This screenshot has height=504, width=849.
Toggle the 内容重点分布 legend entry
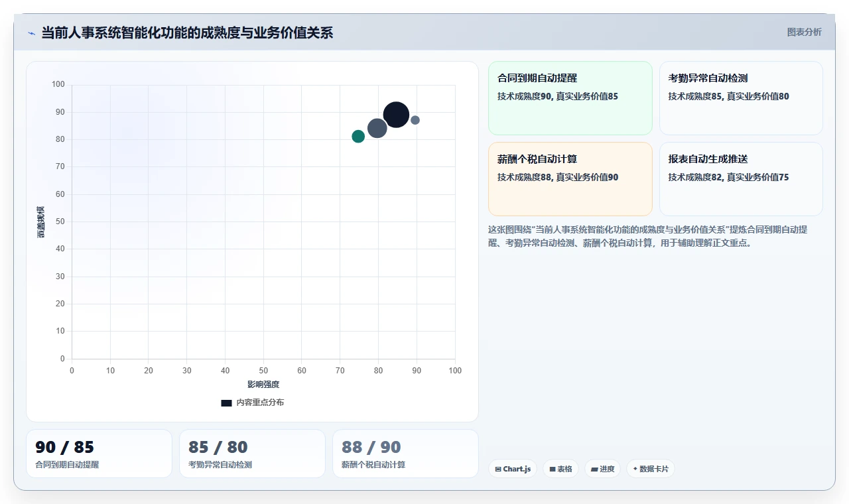252,403
